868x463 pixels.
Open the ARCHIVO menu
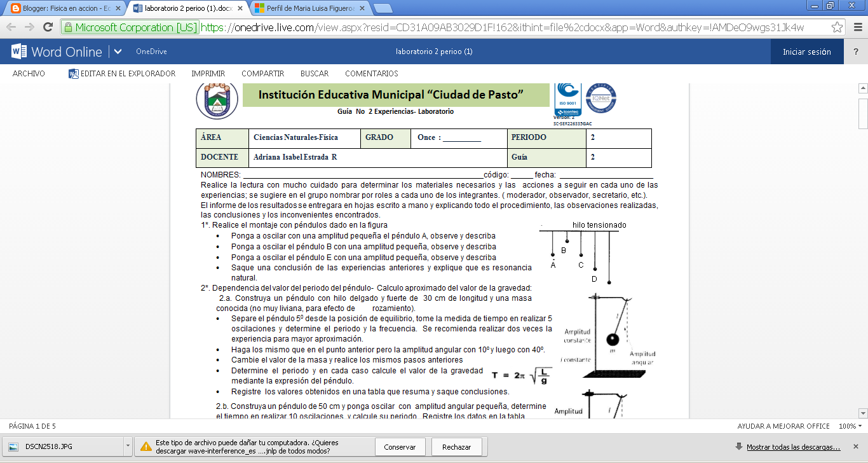click(x=29, y=74)
